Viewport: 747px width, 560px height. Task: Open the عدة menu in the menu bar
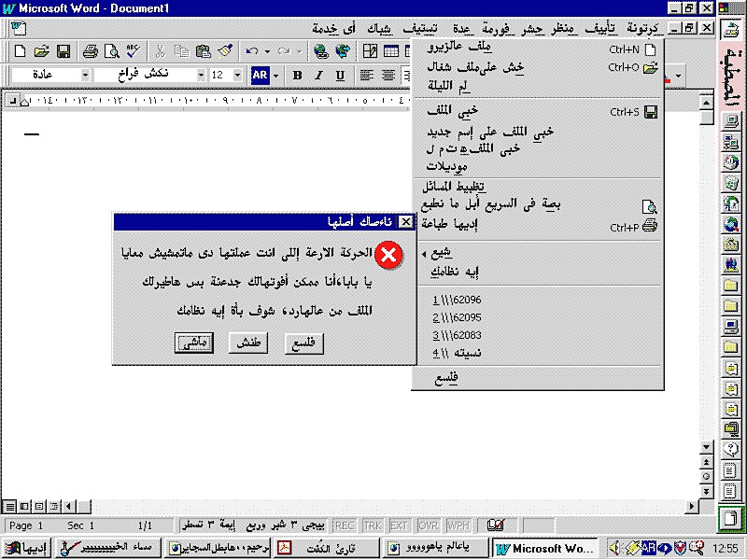tap(464, 27)
